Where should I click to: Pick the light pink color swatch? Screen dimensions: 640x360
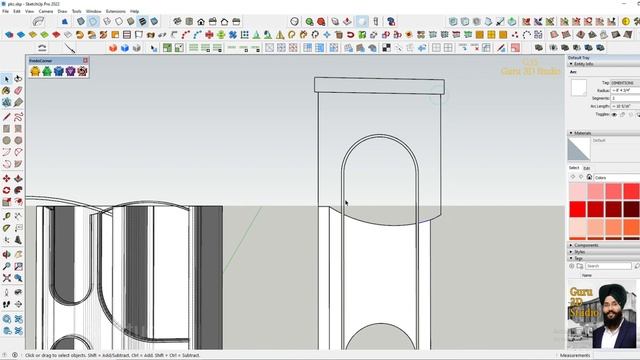tap(578, 191)
